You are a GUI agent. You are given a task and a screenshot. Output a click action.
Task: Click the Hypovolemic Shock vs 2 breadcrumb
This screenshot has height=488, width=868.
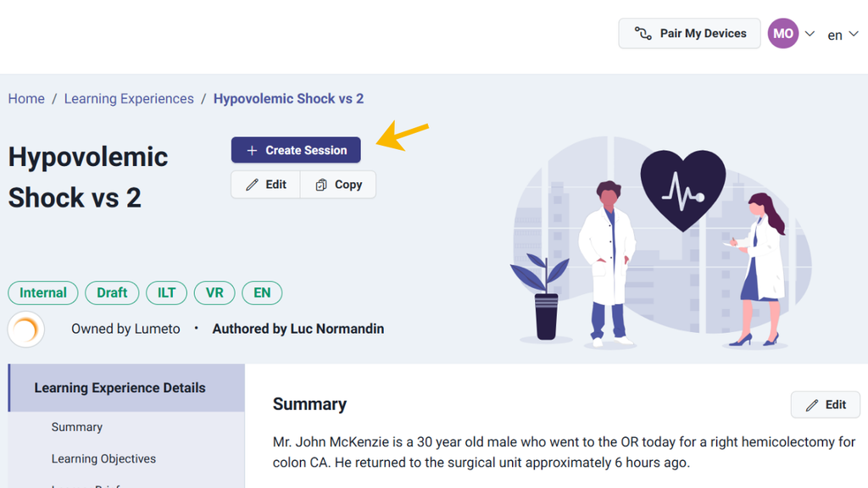(x=288, y=98)
